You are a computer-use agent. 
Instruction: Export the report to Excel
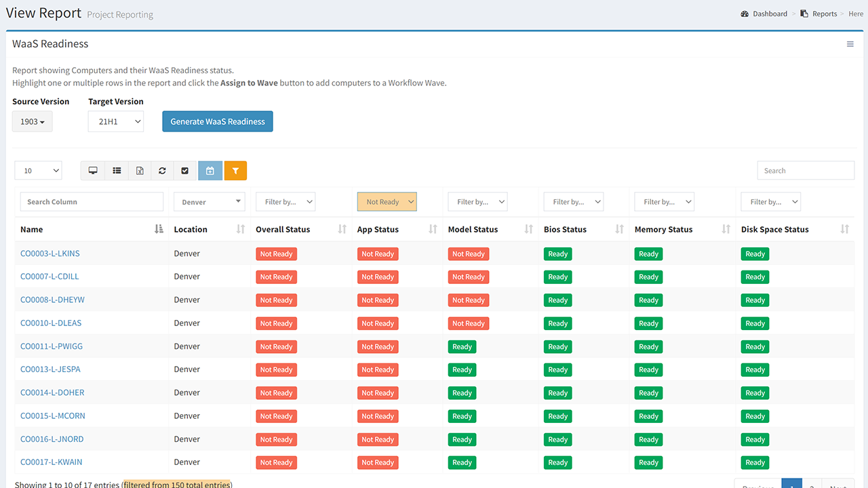(139, 170)
